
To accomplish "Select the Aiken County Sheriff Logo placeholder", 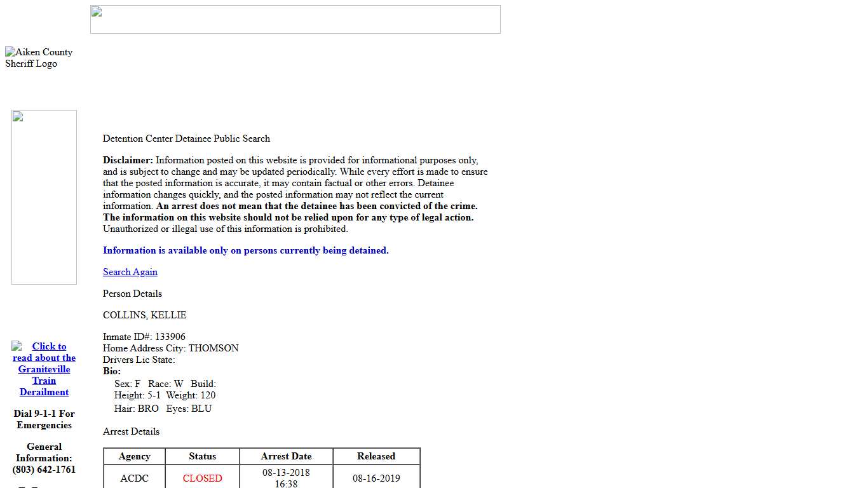I will [39, 57].
